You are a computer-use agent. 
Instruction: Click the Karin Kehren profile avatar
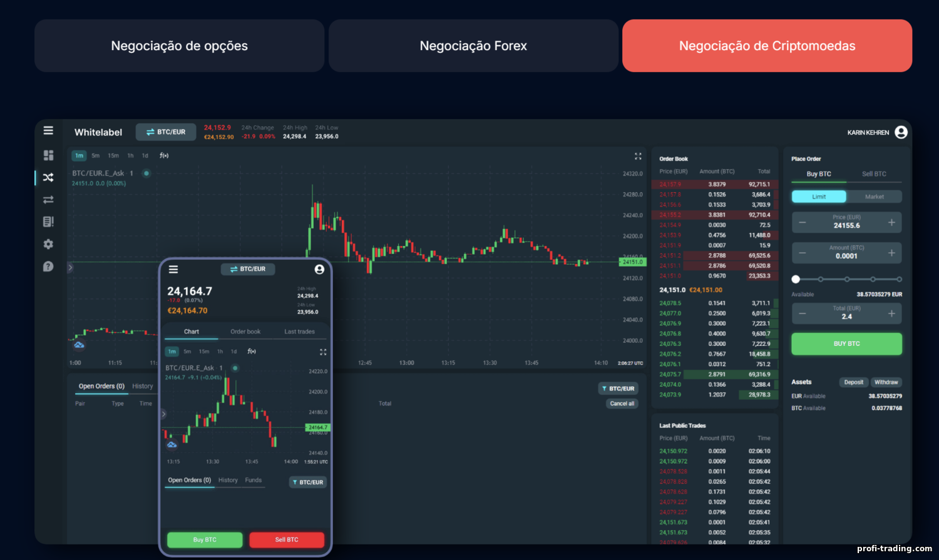point(901,132)
